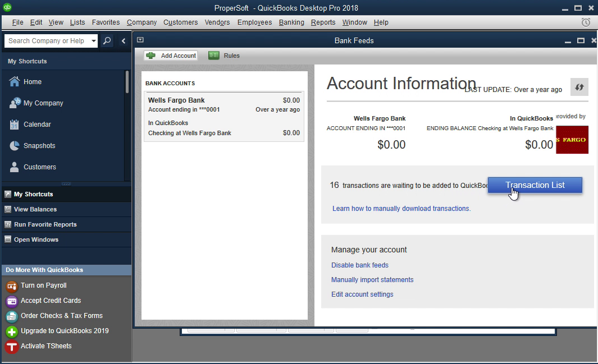Click the My Company shortcut label

click(x=43, y=103)
